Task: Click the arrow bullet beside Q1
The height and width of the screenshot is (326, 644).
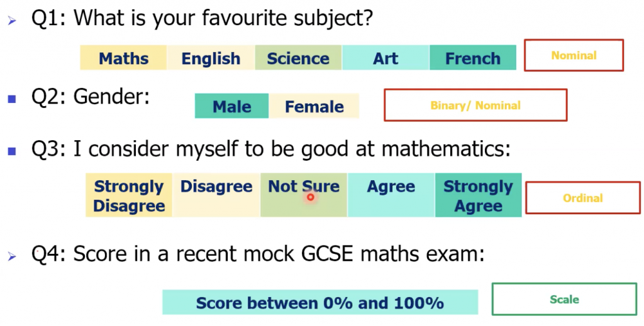Action: click(x=12, y=21)
